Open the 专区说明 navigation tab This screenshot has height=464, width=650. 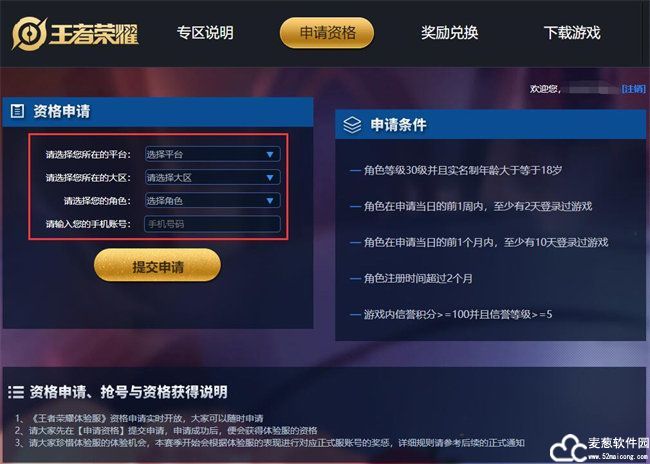[205, 33]
